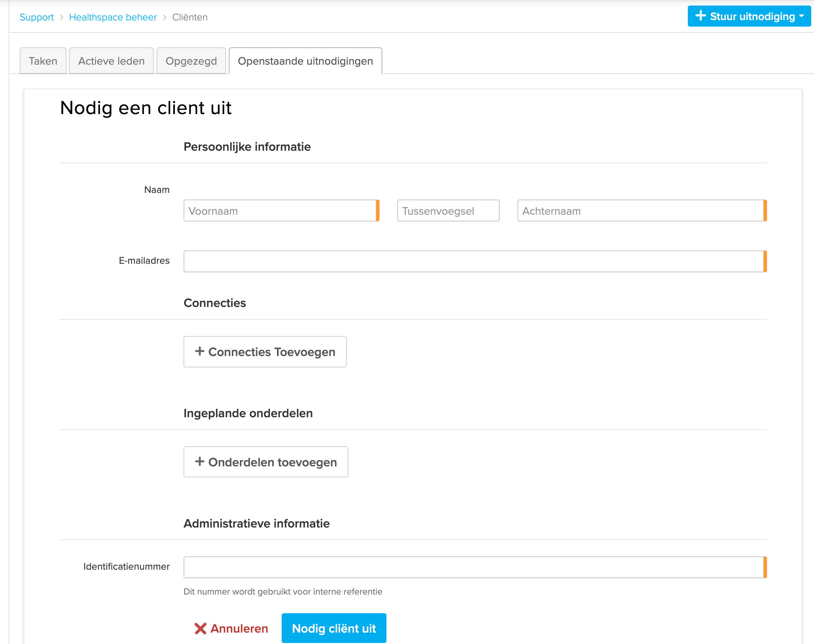
Task: Click breadcrumb chevron before Cliënten
Action: click(165, 17)
